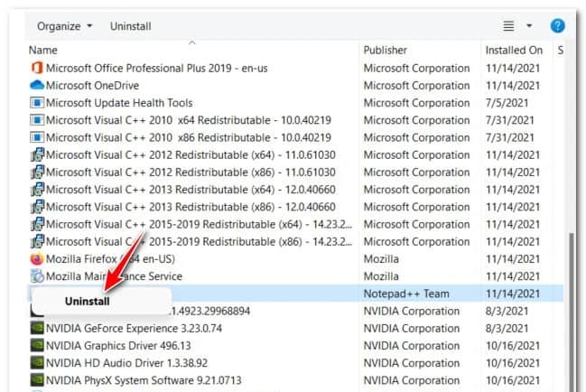Select Visual C++ 2013 Redistributable (x64) - 12.0.40660
The image size is (586, 392).
pos(191,190)
